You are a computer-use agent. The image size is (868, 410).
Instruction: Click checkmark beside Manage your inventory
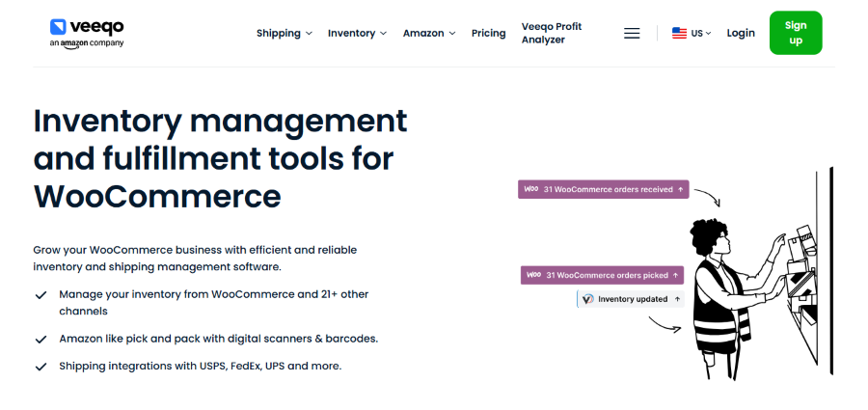point(41,295)
